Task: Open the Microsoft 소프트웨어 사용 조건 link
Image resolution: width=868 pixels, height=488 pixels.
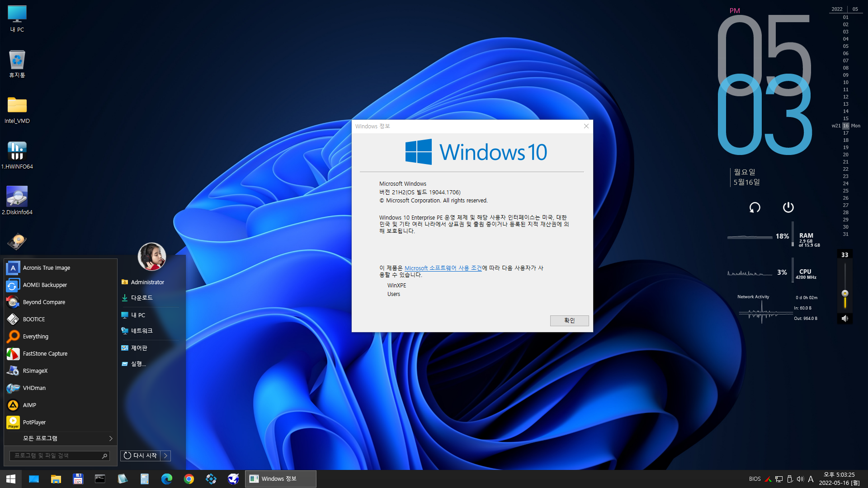Action: pyautogui.click(x=443, y=268)
